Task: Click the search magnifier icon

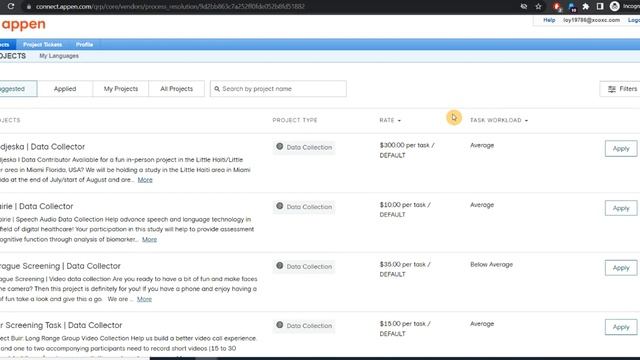Action: [217, 89]
